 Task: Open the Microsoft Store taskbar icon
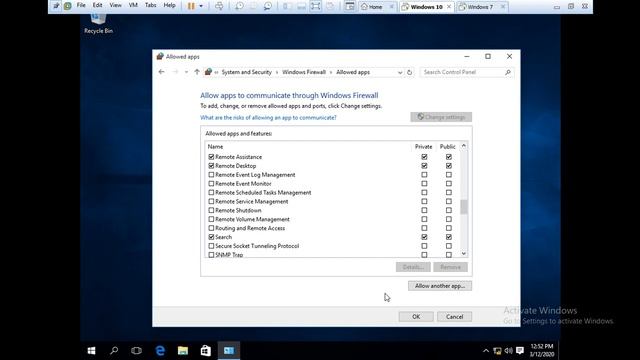pos(206,351)
